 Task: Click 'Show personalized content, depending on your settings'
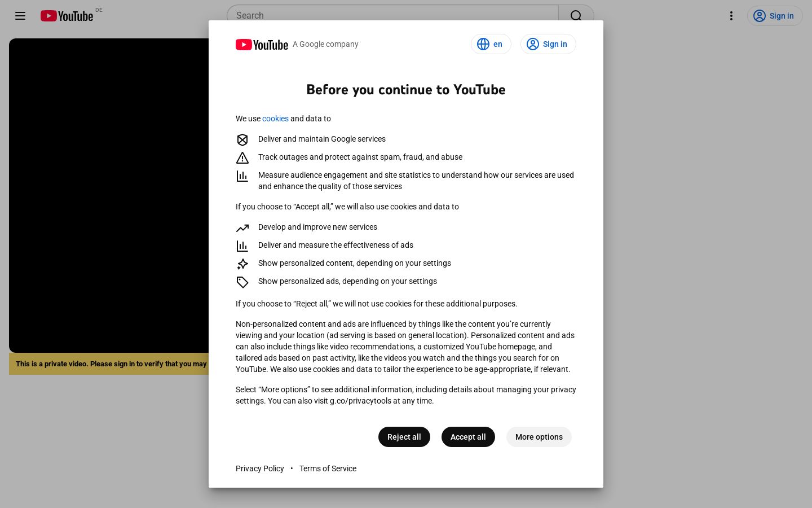pos(355,263)
